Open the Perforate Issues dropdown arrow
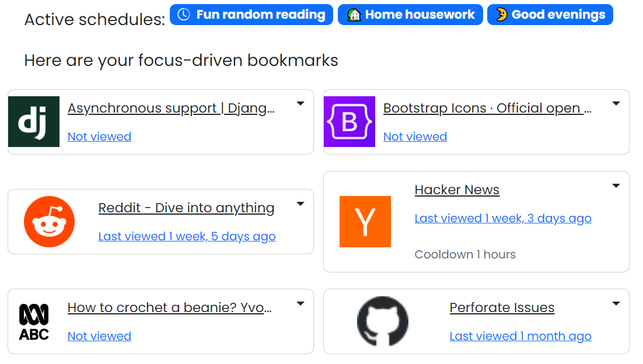 616,304
